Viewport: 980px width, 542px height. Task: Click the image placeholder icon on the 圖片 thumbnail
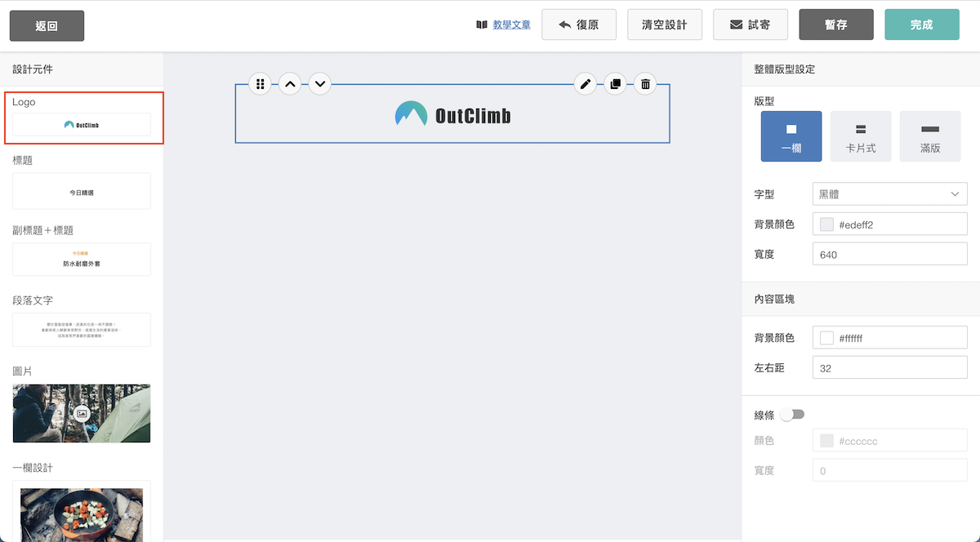pyautogui.click(x=82, y=413)
